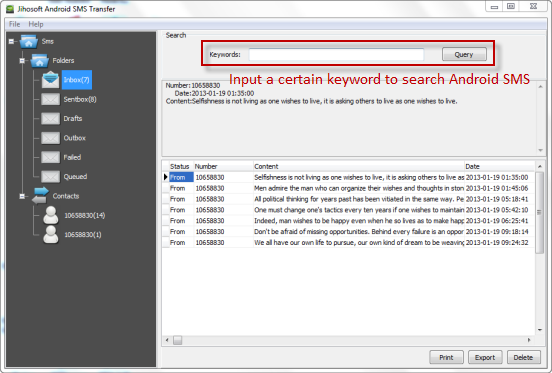
Task: Select message 'Indeed, man wishes to be happy'
Action: click(349, 221)
